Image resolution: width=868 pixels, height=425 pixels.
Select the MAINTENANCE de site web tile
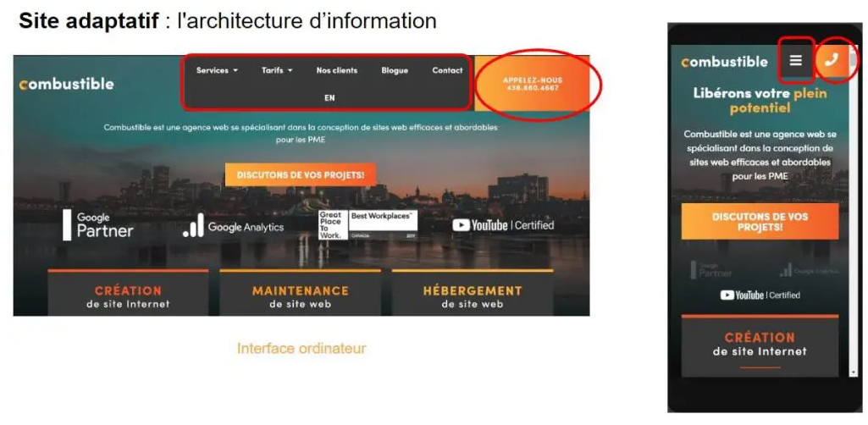pos(300,295)
